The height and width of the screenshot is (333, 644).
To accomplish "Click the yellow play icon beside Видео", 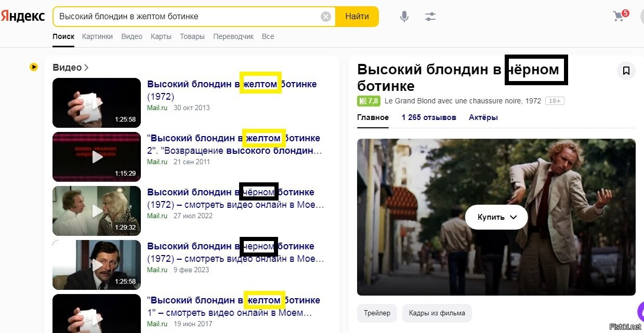I will pos(34,67).
